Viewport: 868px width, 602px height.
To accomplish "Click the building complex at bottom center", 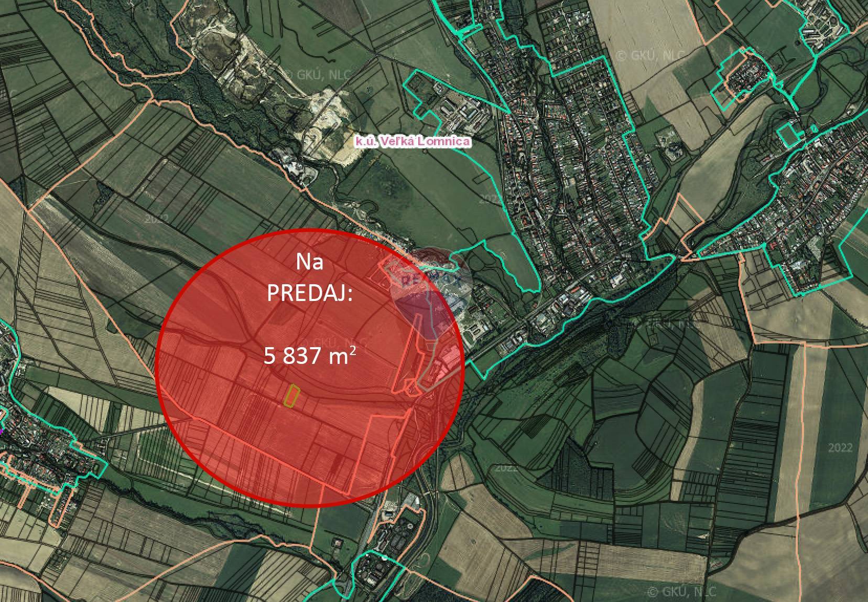I will click(x=388, y=569).
